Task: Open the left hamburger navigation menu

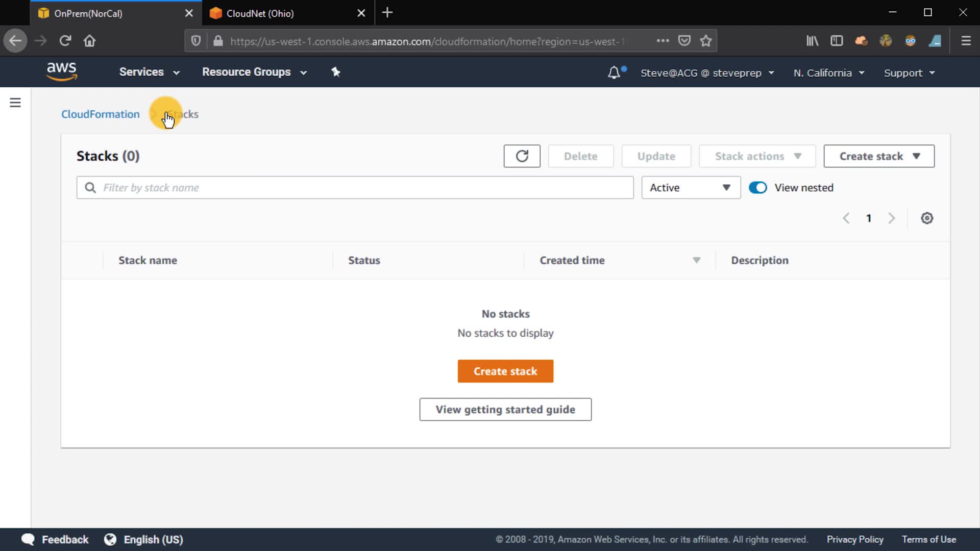Action: 15,103
